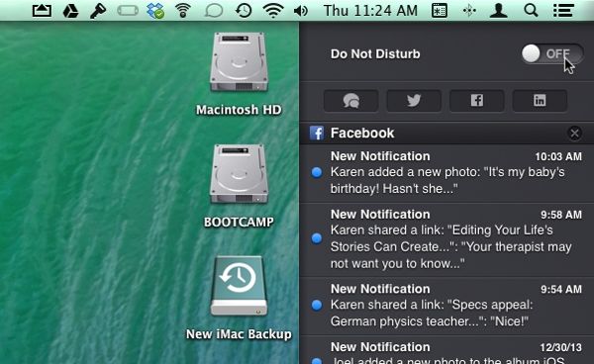The width and height of the screenshot is (594, 364).
Task: Click the New iMac Backup label
Action: [x=239, y=334]
